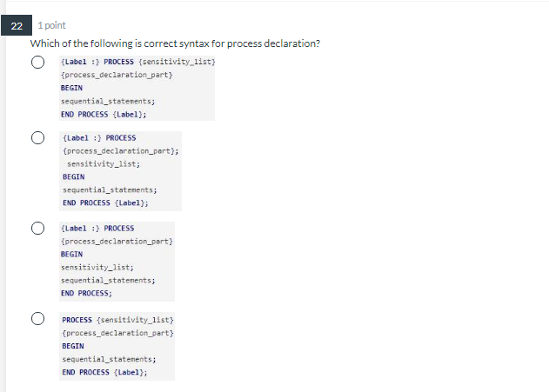Select the option starting with PROCESS {sensitivity_list}
Screen dimensions: 549x392
[x=37, y=318]
